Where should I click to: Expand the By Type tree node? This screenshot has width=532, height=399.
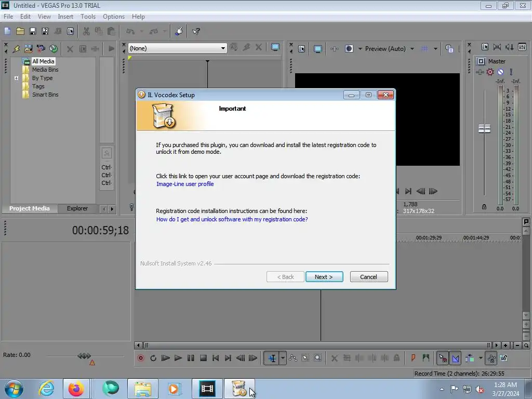point(16,78)
